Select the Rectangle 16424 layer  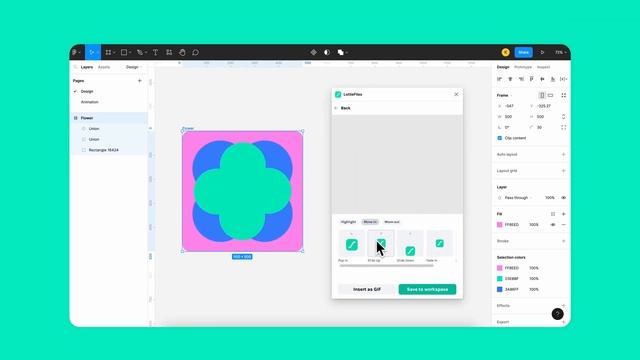pyautogui.click(x=104, y=150)
